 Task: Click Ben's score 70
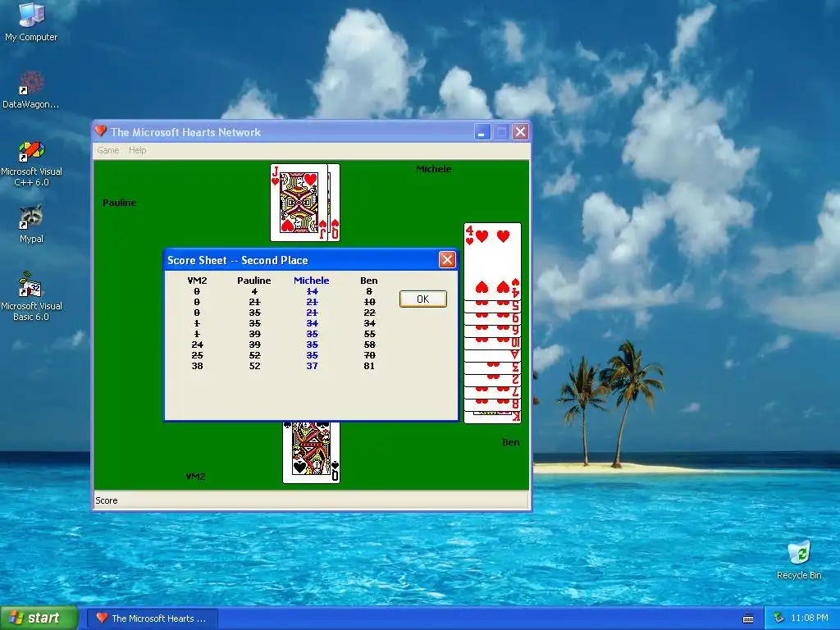click(x=369, y=355)
